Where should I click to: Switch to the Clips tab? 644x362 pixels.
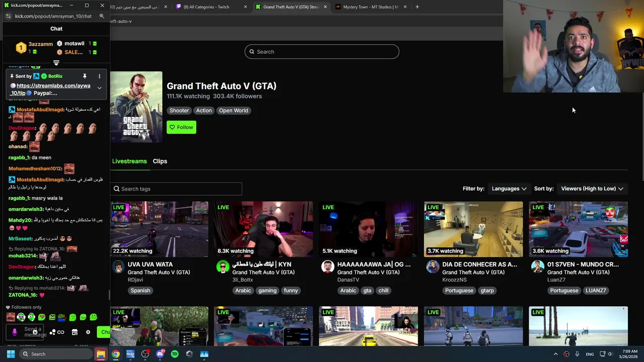160,161
